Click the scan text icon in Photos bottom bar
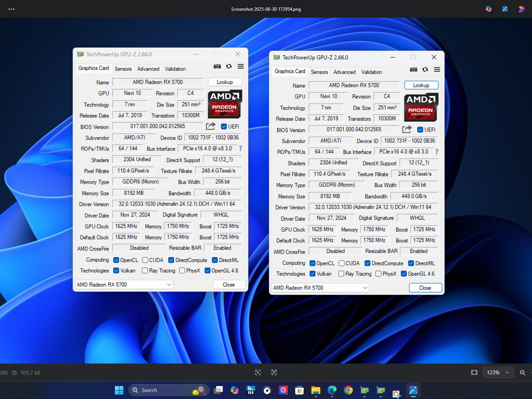This screenshot has height=399, width=532. 274,373
